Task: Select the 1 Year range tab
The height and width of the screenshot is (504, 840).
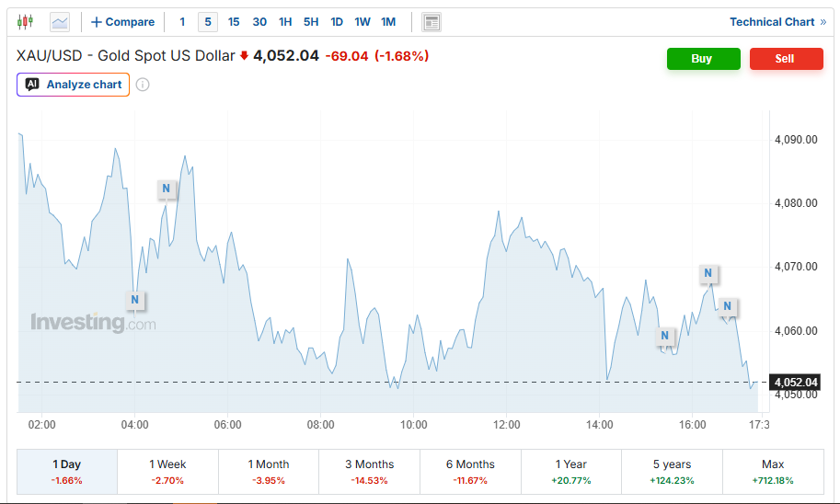Action: [571, 471]
